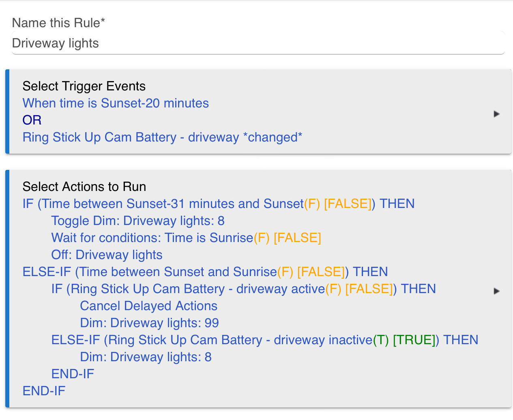Select the IF driveway active condition line
Screen dimensions: 513x420
[244, 289]
